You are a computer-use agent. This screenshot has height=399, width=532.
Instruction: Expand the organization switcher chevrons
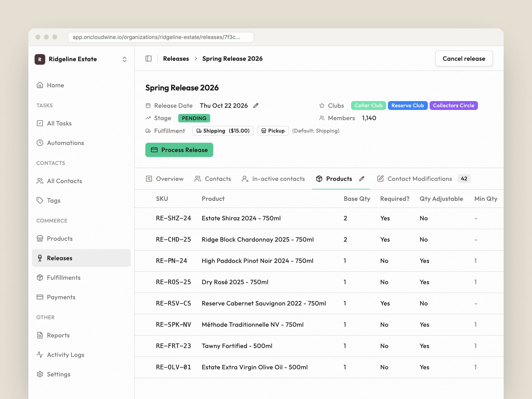(124, 59)
